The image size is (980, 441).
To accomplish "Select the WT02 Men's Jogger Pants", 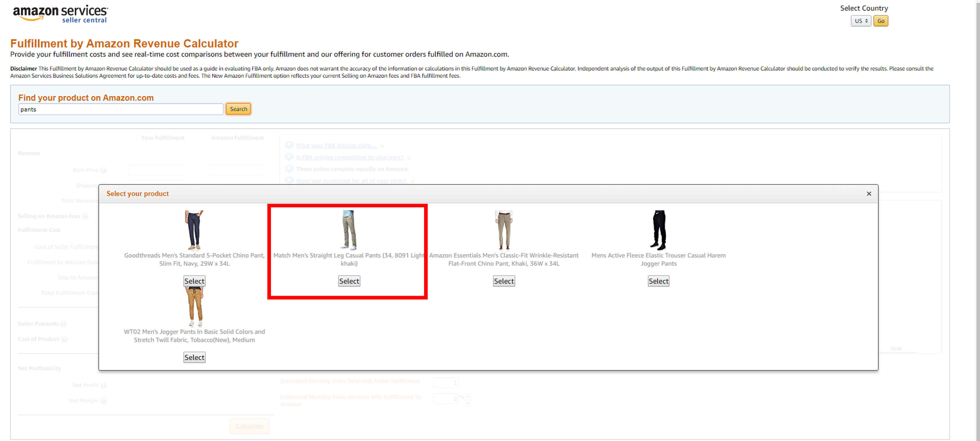I will pos(194,357).
